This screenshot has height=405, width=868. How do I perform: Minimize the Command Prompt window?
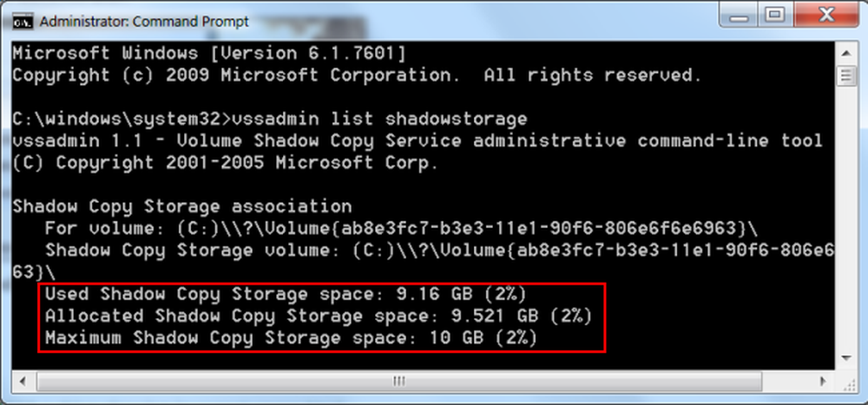click(x=742, y=16)
